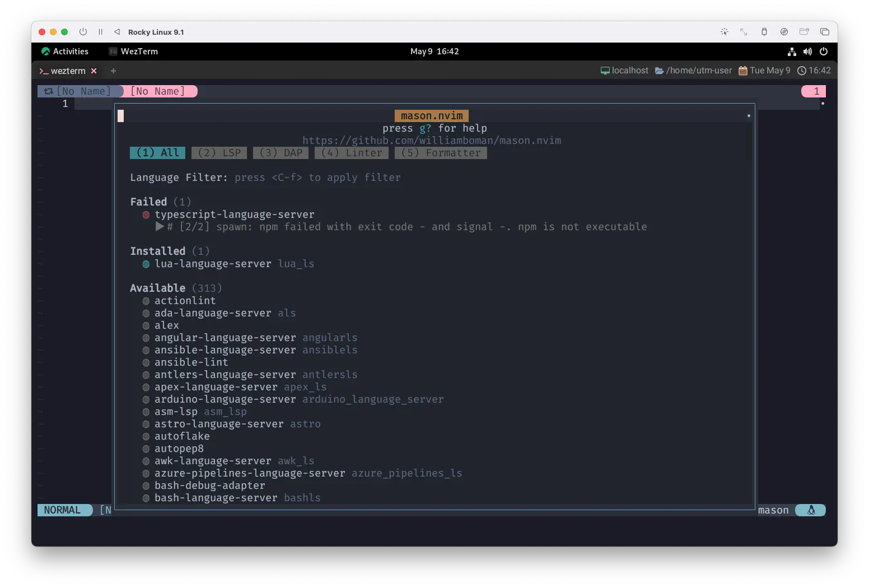The height and width of the screenshot is (588, 869).
Task: Click the resize display arrows icon
Action: (x=744, y=32)
